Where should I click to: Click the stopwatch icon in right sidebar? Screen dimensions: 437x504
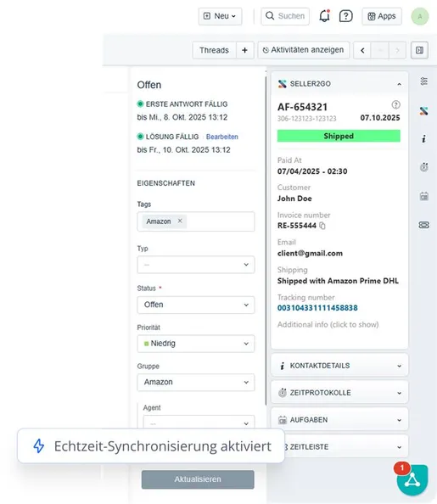click(423, 167)
